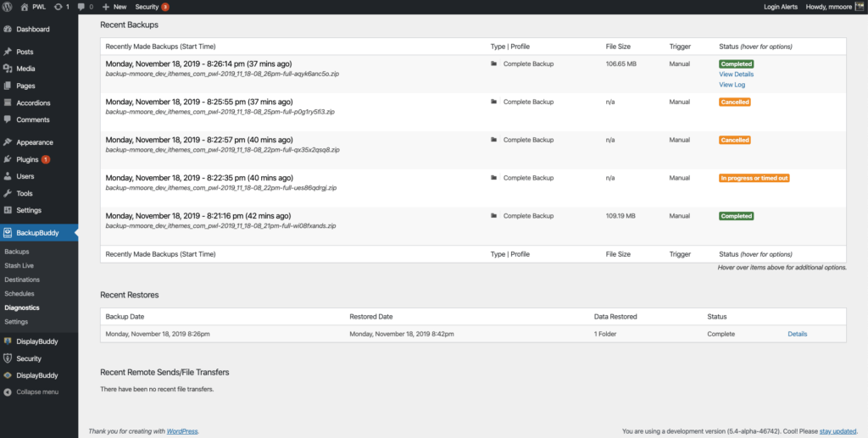Click the Completed badge of the 8:21:16 backup
This screenshot has height=438, width=868.
tap(737, 216)
